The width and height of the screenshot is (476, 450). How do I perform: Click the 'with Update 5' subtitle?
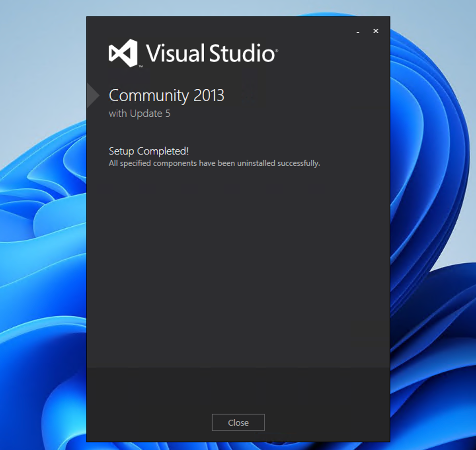(x=139, y=113)
